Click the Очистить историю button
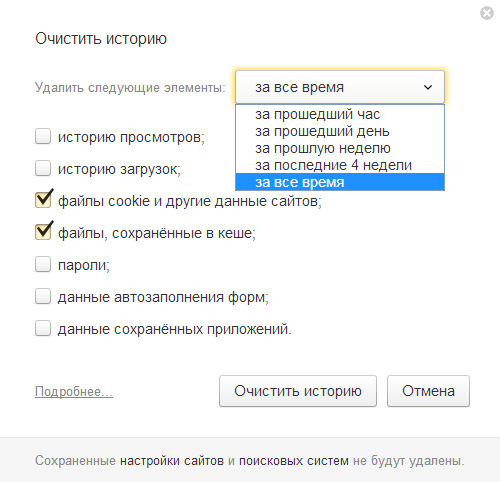 pyautogui.click(x=298, y=391)
